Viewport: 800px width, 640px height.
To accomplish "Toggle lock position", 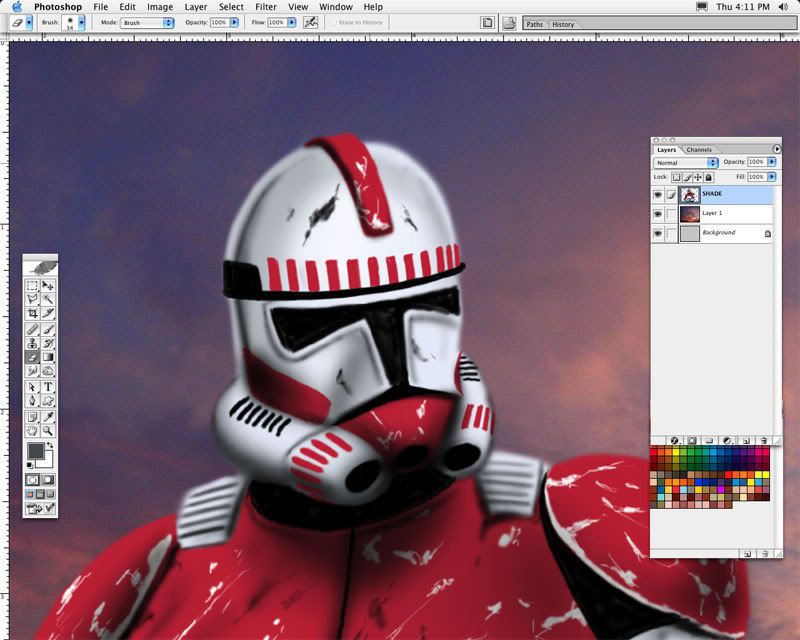I will point(698,177).
